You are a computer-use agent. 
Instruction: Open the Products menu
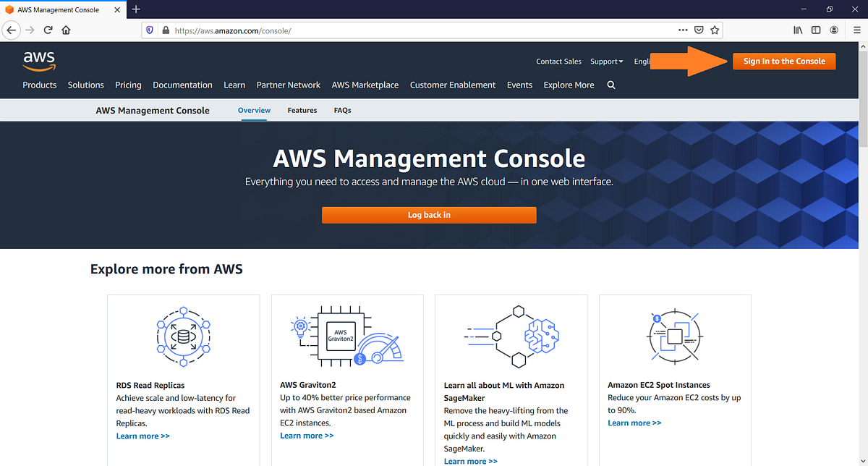point(39,85)
